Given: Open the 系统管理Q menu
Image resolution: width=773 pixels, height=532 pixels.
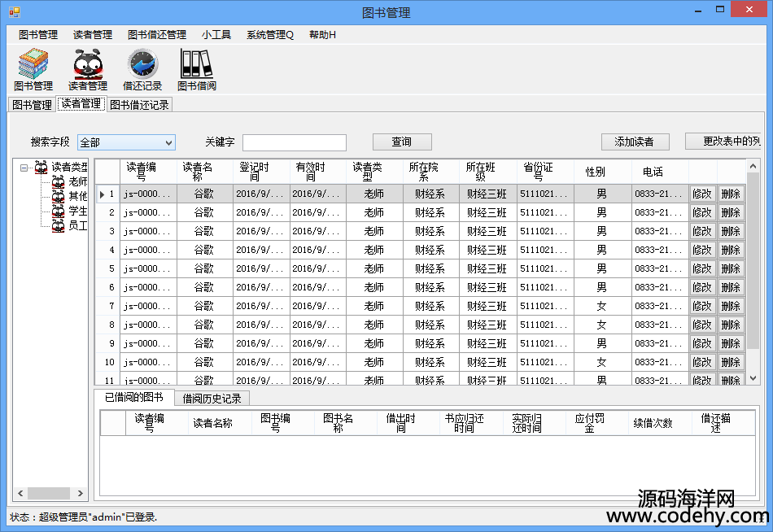Looking at the screenshot, I should click(269, 35).
